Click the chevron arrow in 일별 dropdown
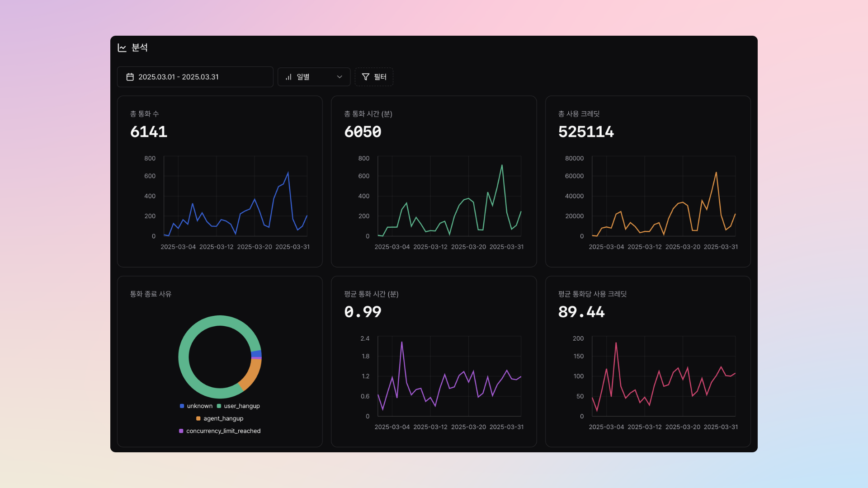 coord(340,77)
